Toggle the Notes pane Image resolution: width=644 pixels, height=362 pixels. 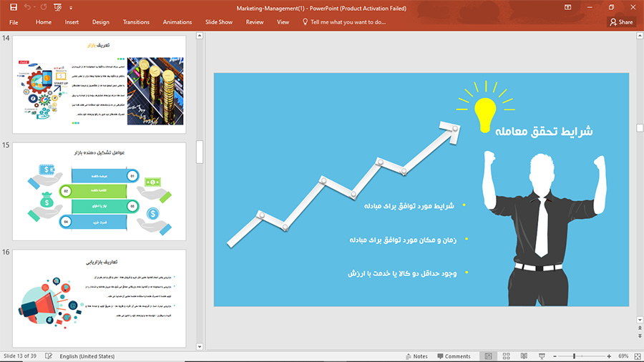(x=416, y=356)
